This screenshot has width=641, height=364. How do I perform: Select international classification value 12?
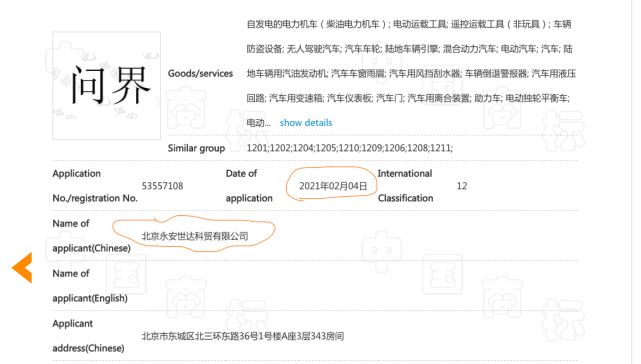[462, 186]
